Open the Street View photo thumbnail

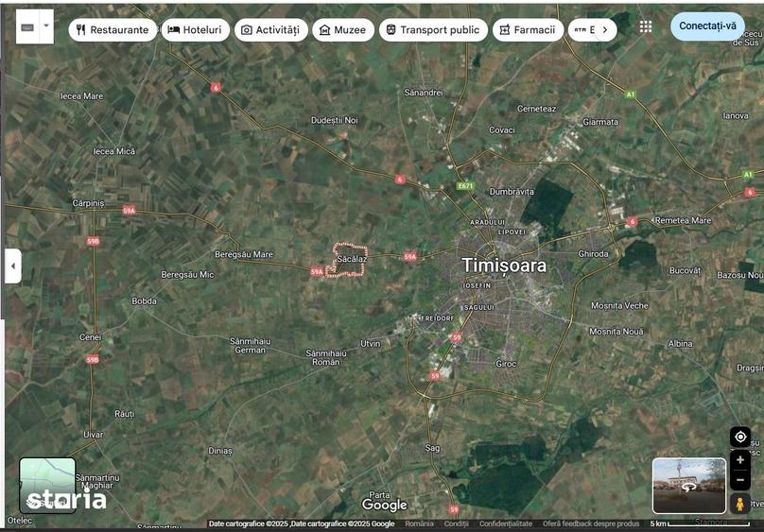point(689,486)
